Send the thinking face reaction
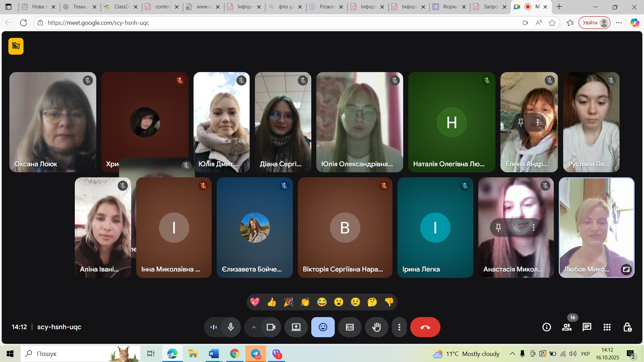The image size is (644, 362). (x=372, y=302)
